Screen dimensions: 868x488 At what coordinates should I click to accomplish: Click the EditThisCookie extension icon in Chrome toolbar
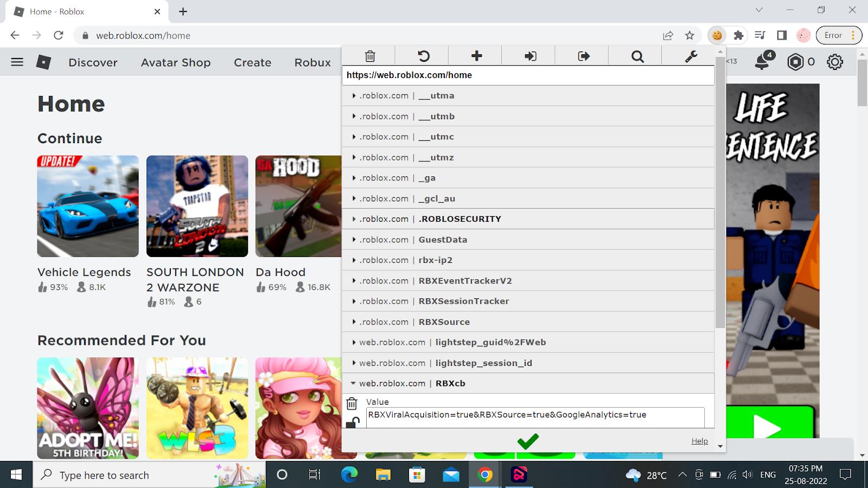click(x=717, y=35)
